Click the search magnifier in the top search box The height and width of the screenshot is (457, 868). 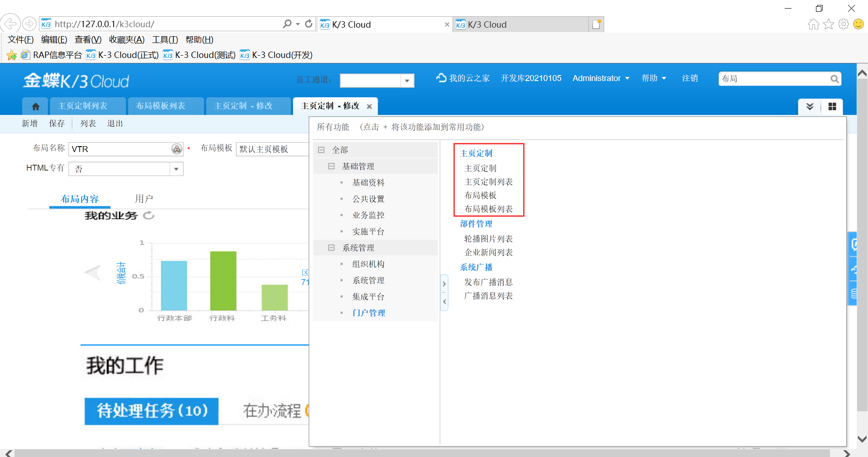[x=835, y=79]
